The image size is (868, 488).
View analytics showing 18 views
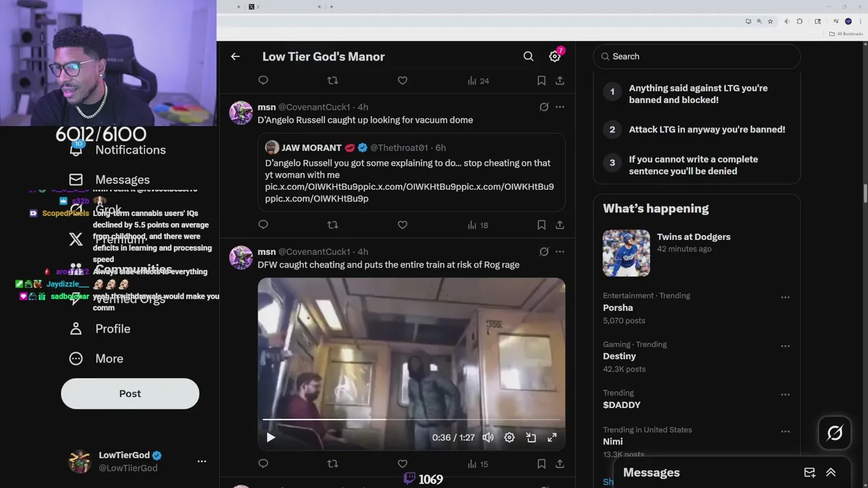477,225
